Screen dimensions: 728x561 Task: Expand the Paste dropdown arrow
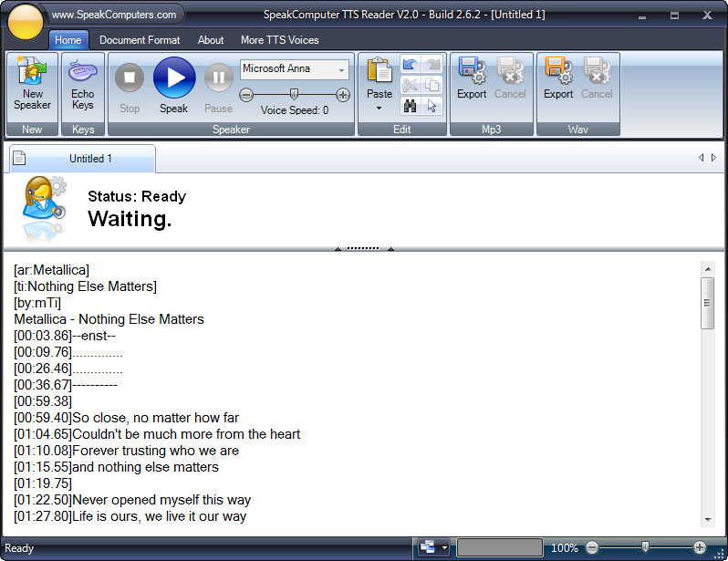[x=379, y=108]
